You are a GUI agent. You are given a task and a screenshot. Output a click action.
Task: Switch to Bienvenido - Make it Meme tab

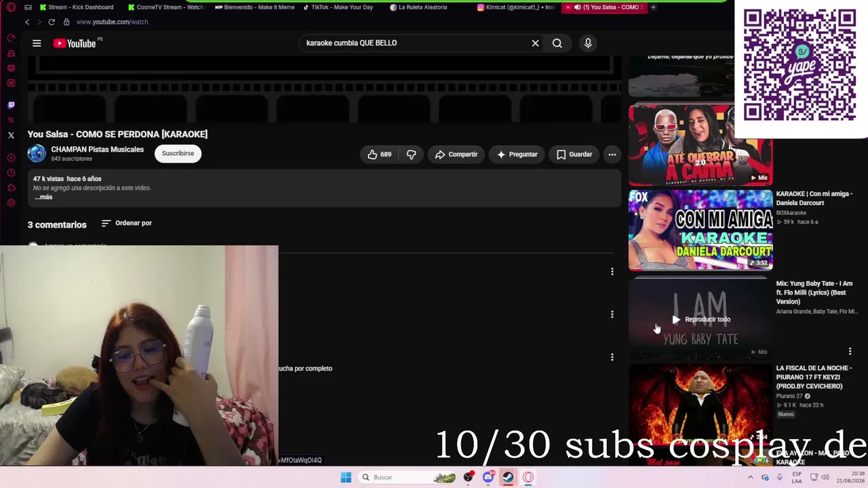tap(254, 7)
